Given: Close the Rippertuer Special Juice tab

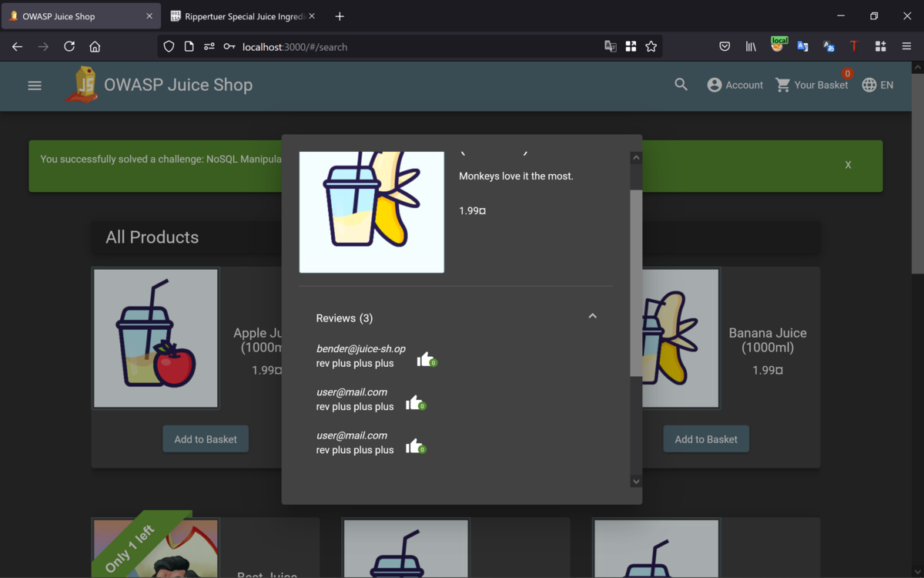Looking at the screenshot, I should pos(312,16).
